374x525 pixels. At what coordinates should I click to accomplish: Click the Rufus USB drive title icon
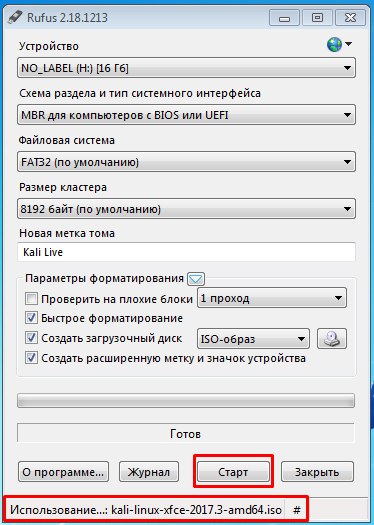(14, 17)
